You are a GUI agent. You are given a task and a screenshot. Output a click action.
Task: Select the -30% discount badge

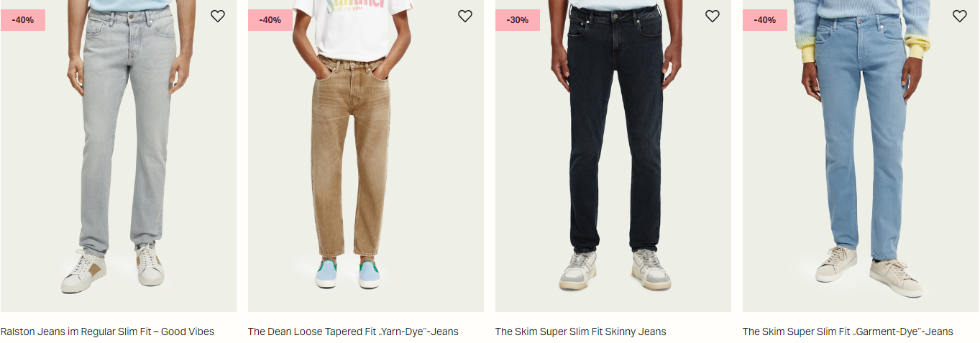pos(518,19)
